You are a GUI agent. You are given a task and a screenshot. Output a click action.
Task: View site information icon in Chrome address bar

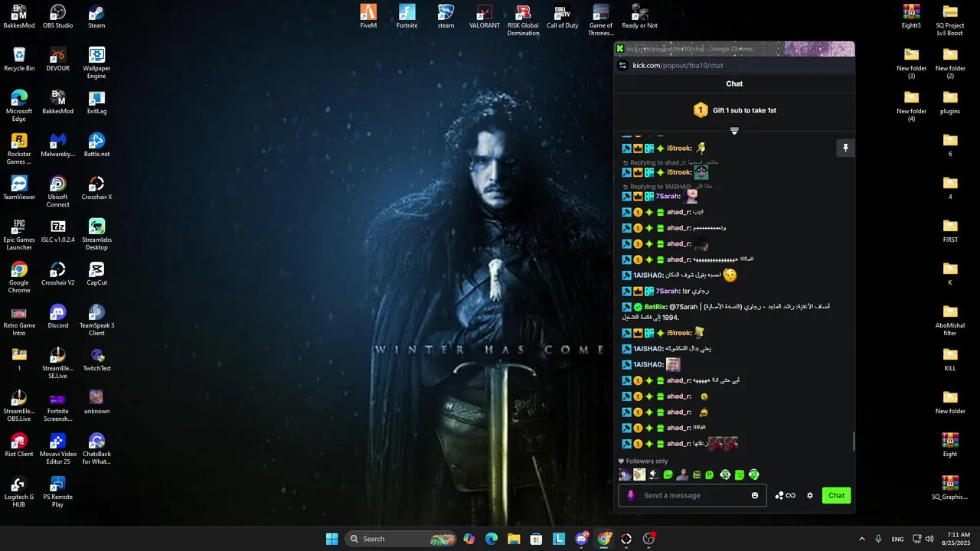coord(623,65)
